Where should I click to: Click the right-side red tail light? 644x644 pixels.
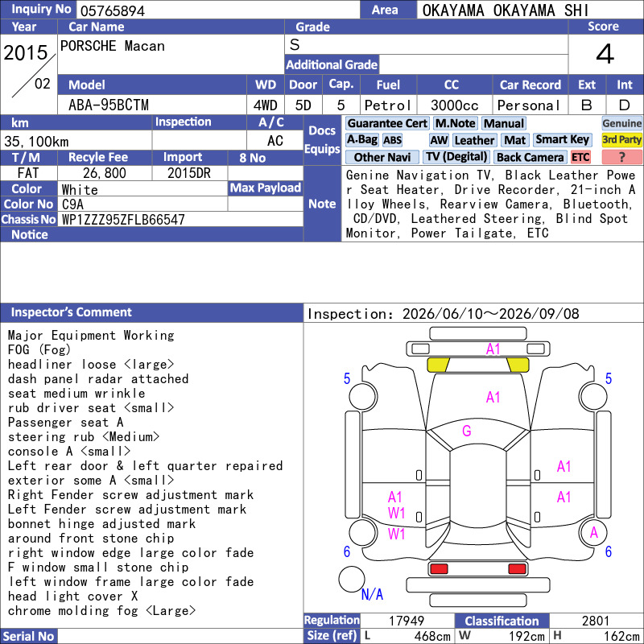point(517,569)
